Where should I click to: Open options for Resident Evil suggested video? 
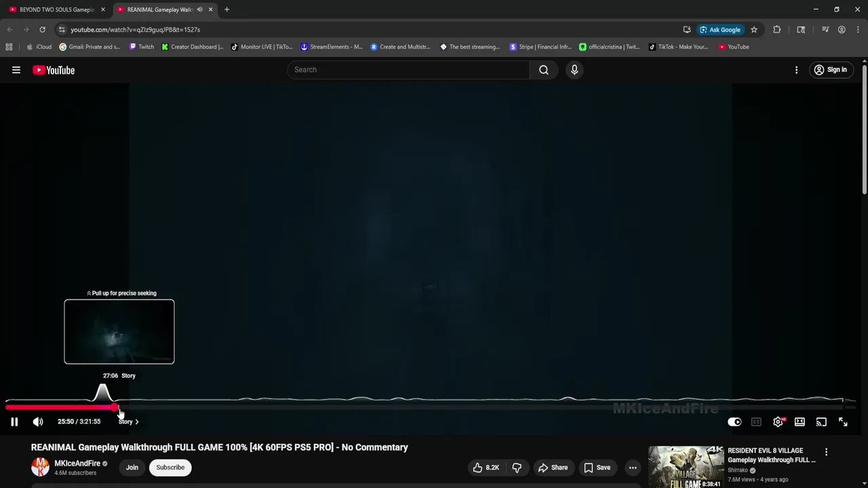(x=826, y=452)
